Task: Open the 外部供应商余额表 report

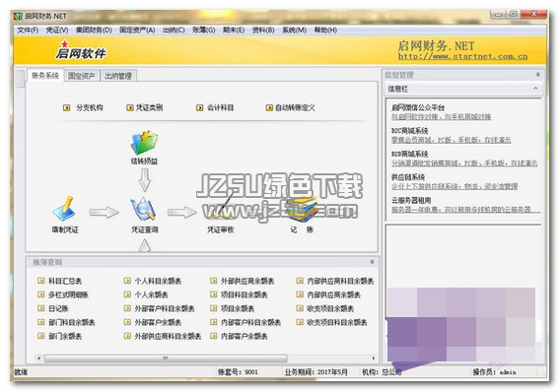Action: (243, 281)
